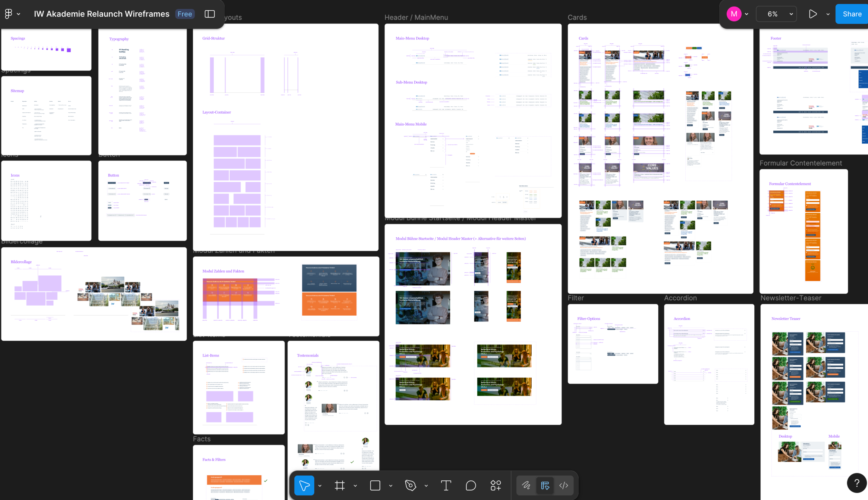Click the Filter frame label
The image size is (868, 500).
point(576,298)
